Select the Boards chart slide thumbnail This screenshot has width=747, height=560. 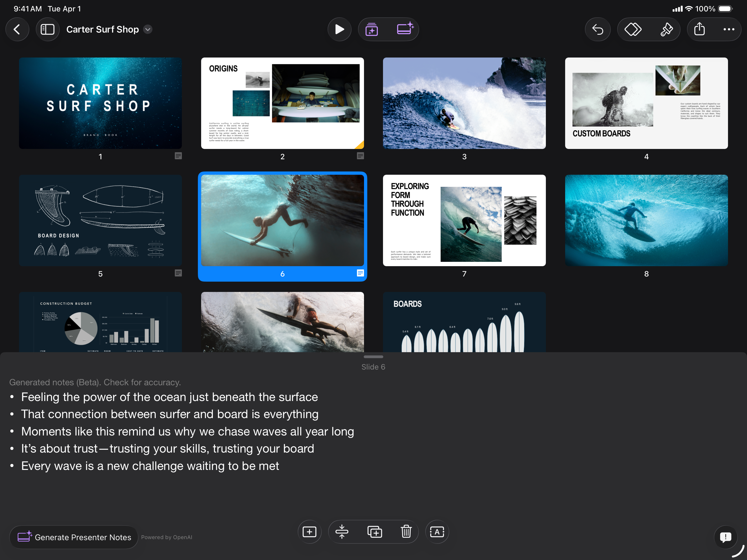(464, 322)
